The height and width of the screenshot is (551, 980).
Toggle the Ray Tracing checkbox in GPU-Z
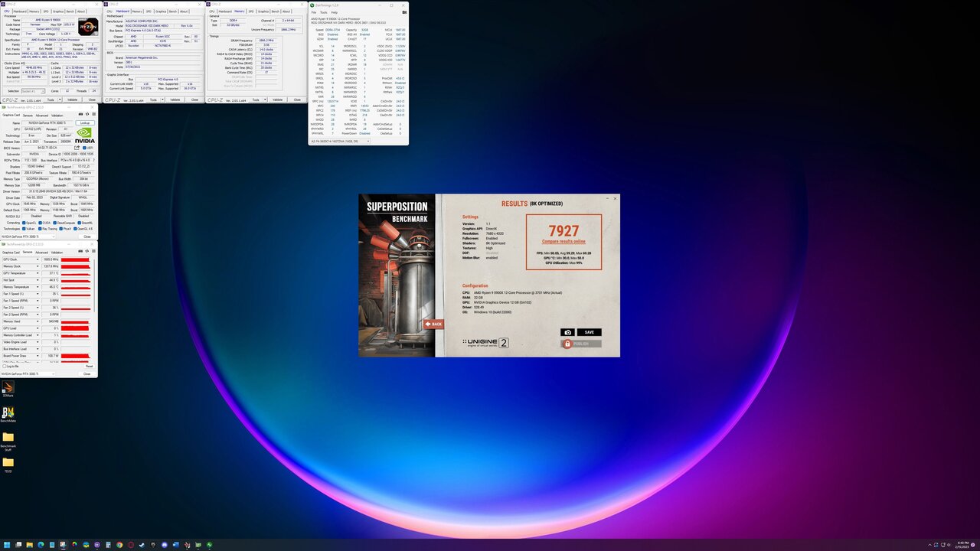(40, 228)
